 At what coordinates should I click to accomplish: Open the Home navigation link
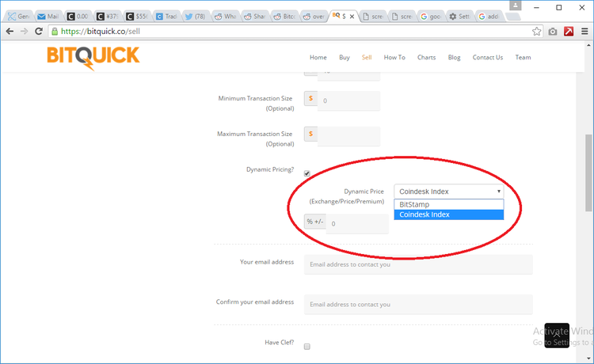point(318,58)
